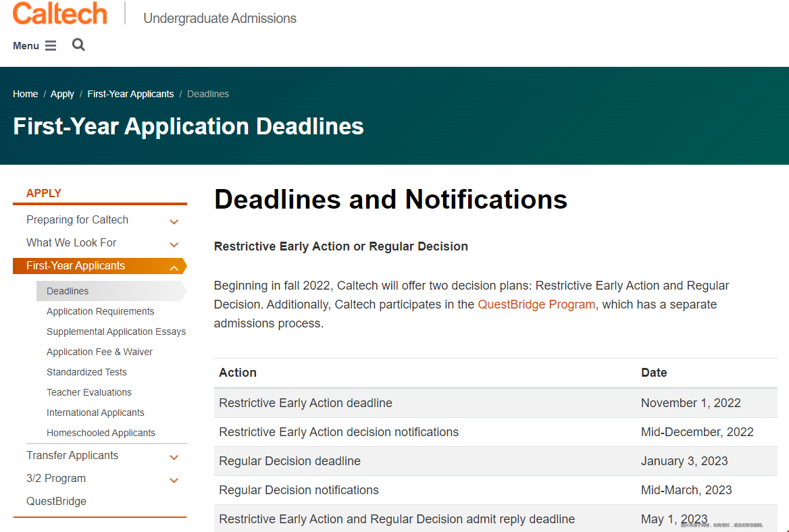This screenshot has height=532, width=789.
Task: Open Application Fee & Waiver page
Action: (99, 352)
